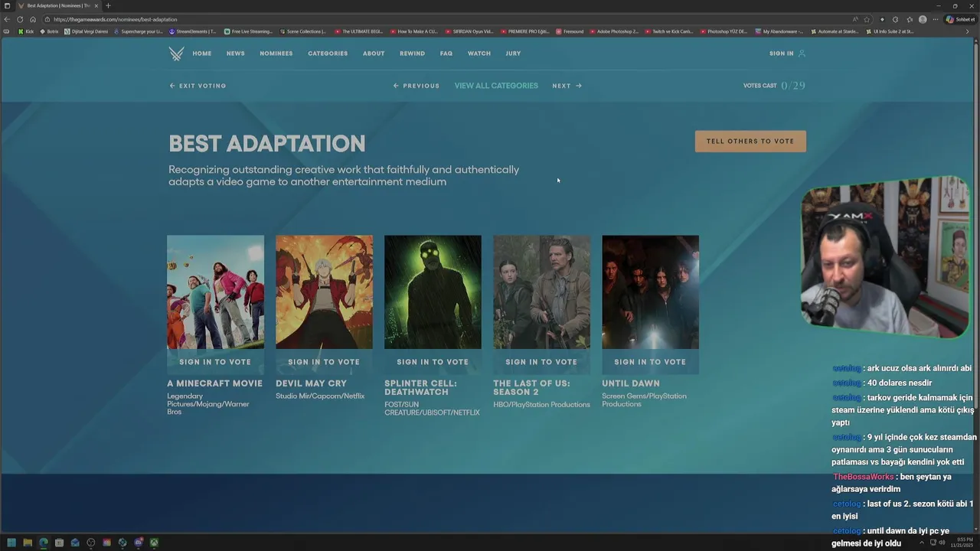Click EXIT VOTING link

pyautogui.click(x=198, y=86)
